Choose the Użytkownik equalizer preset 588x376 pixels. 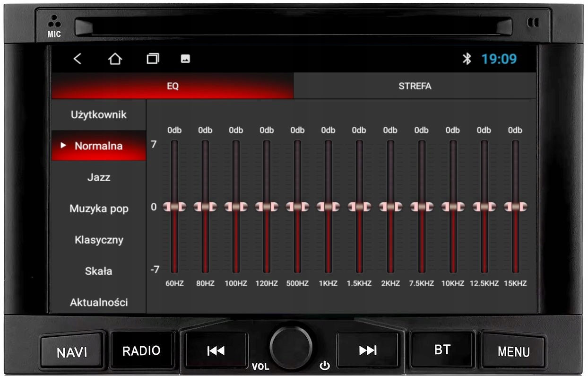pos(99,115)
